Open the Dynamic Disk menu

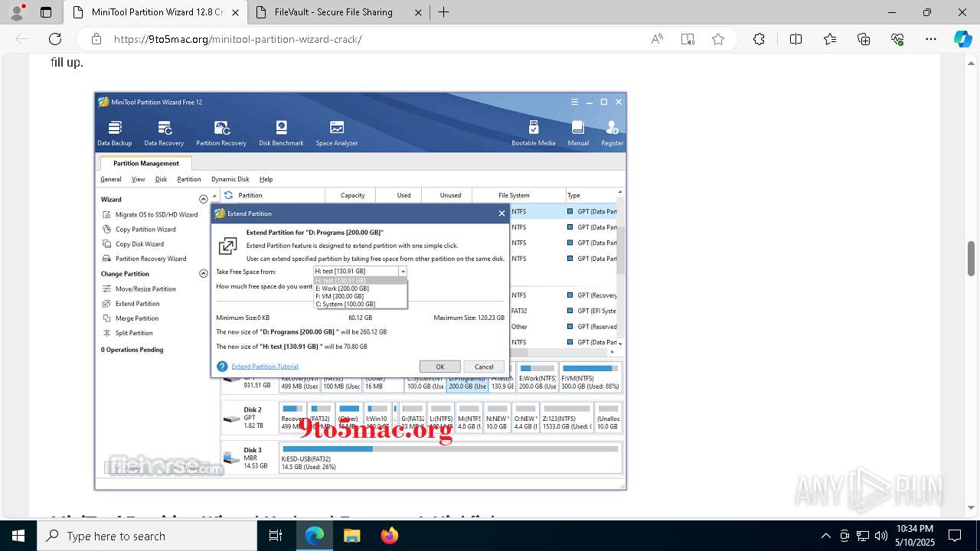coord(230,179)
